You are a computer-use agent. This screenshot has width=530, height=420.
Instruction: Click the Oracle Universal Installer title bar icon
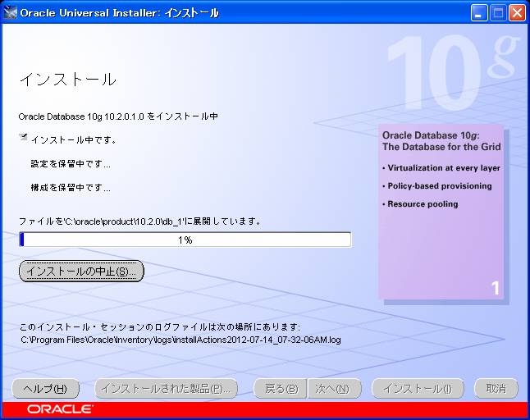click(10, 13)
